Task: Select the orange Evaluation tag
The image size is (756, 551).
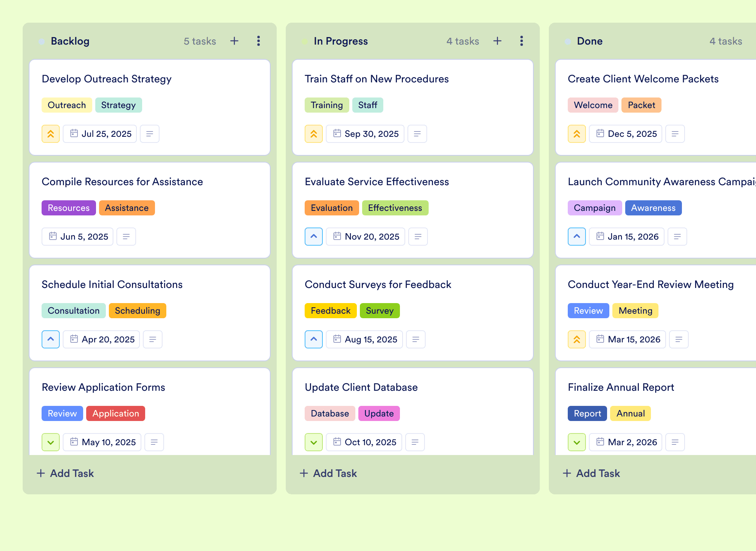Action: tap(332, 208)
